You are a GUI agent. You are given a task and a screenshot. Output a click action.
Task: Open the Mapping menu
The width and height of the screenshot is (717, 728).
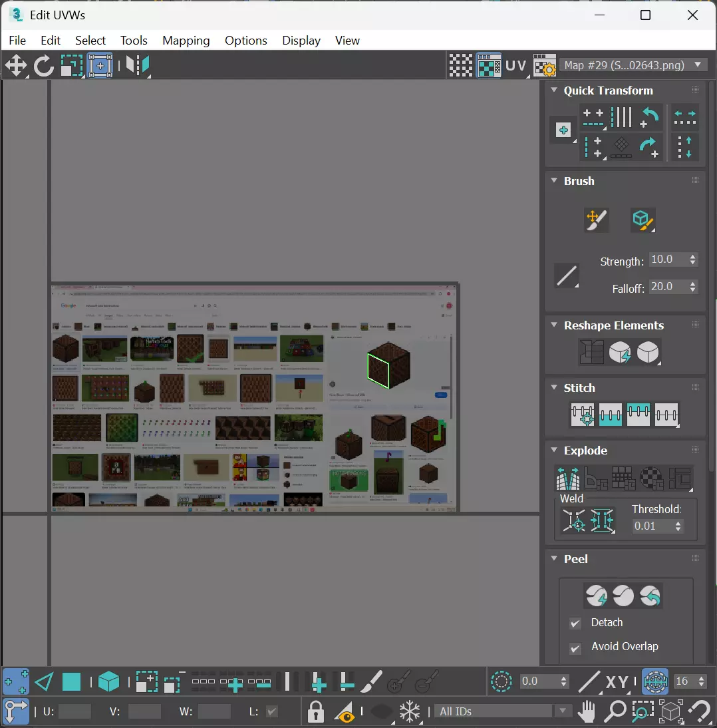pos(186,41)
